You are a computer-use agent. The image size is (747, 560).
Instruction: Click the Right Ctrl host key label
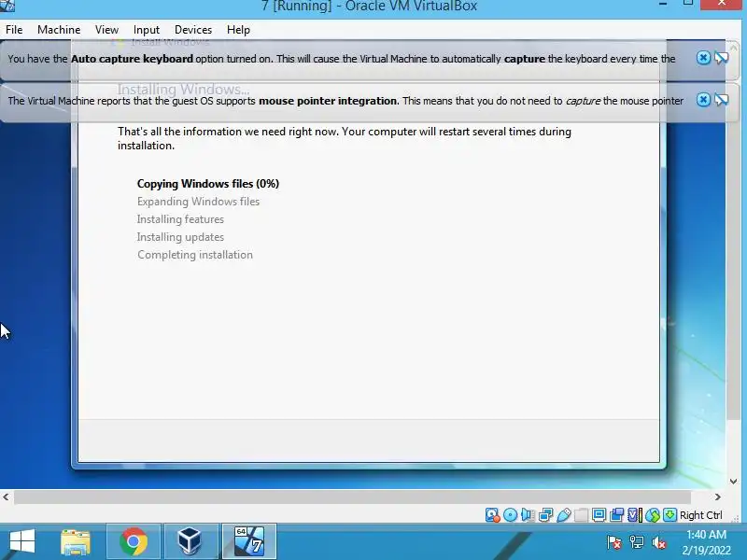(x=701, y=515)
